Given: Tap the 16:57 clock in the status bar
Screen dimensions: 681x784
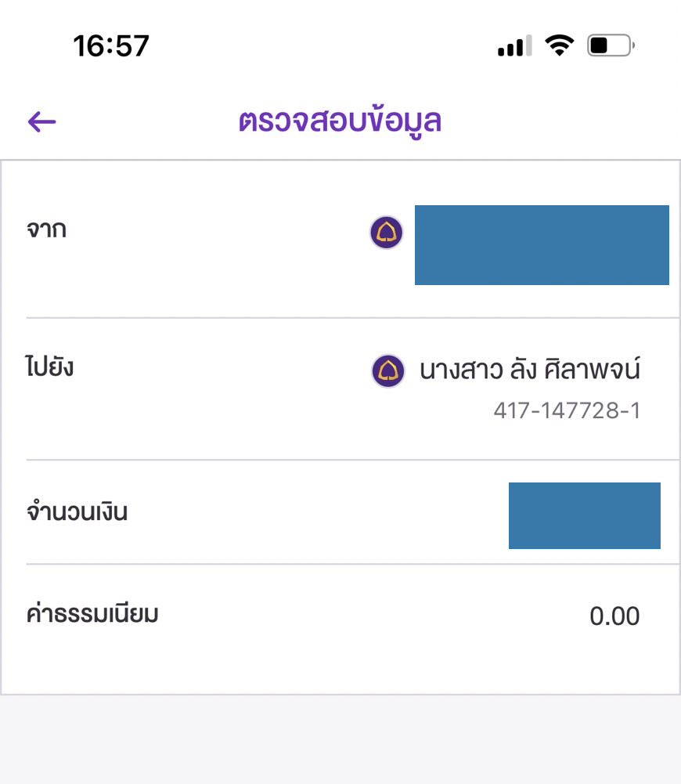Looking at the screenshot, I should pyautogui.click(x=111, y=46).
